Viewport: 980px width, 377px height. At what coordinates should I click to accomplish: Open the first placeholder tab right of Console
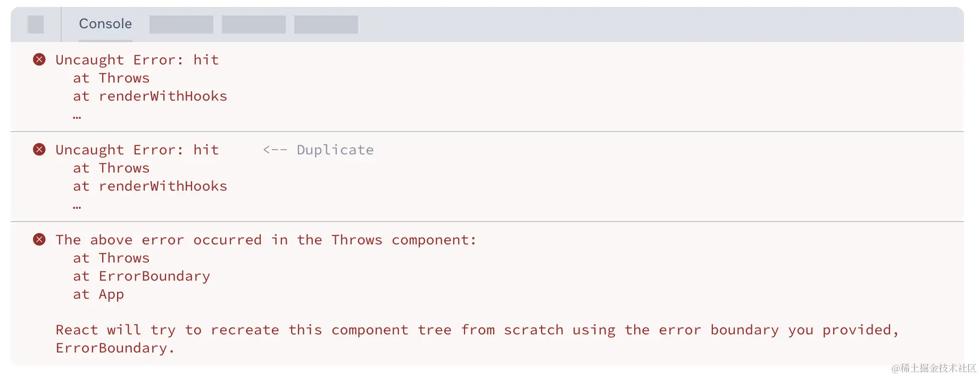coord(181,24)
